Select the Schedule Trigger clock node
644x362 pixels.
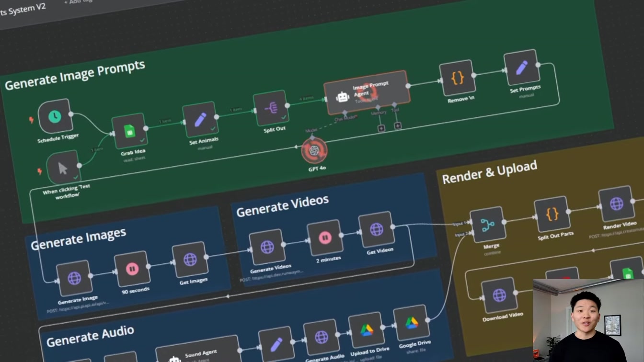(55, 116)
